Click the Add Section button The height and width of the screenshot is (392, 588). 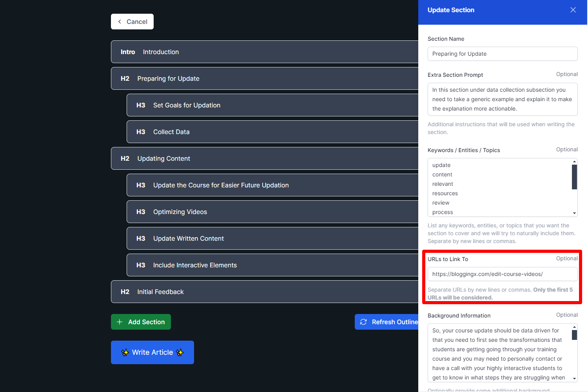pos(141,322)
